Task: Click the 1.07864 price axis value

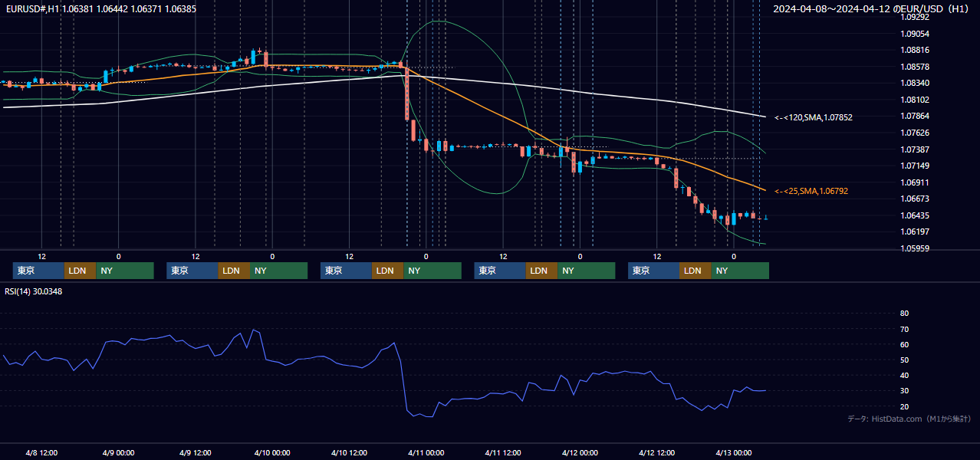Action: [x=914, y=116]
